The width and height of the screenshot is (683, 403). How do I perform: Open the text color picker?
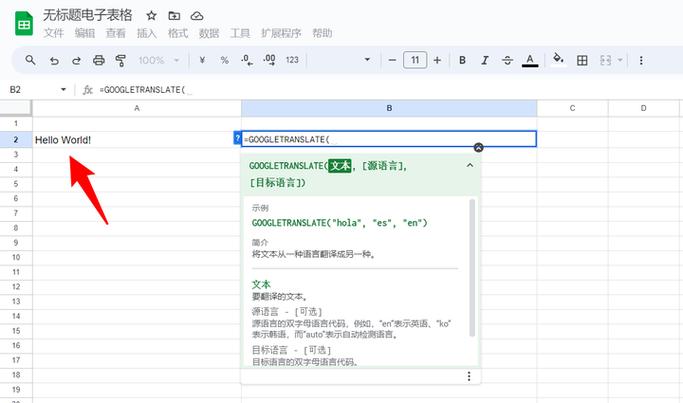point(530,60)
